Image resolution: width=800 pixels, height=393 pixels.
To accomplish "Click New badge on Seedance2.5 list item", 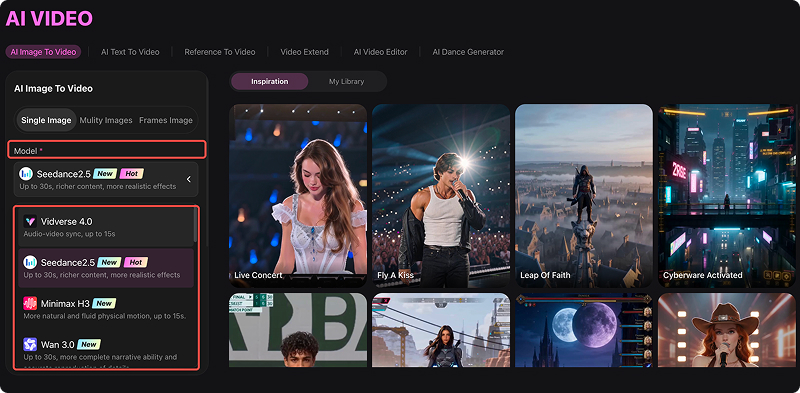I will click(109, 262).
